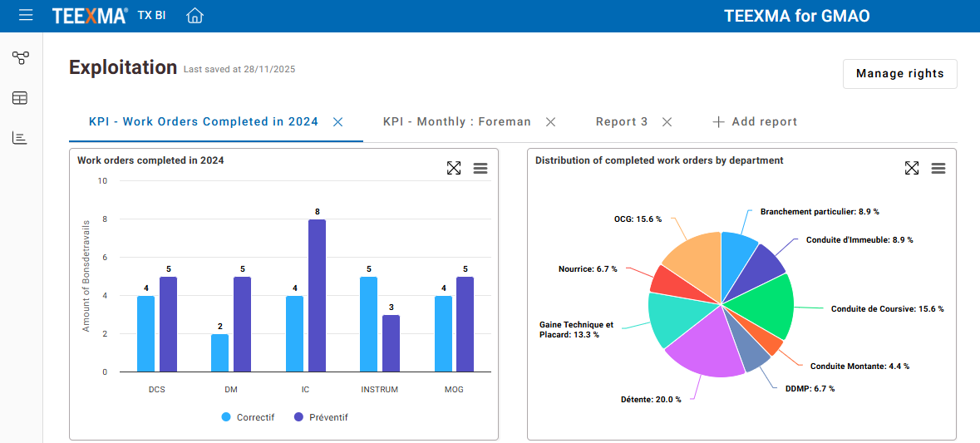Viewport: 980px width, 443px height.
Task: Expand the work orders bar chart fullscreen
Action: pos(454,168)
